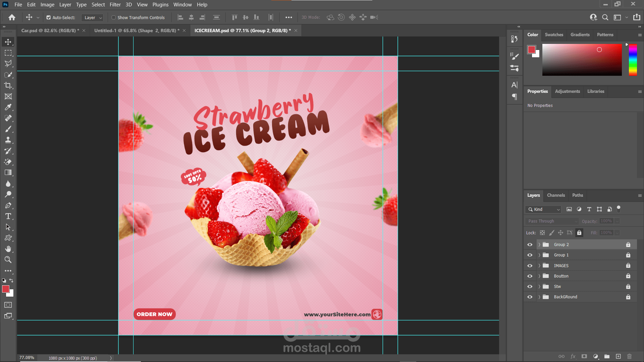Select the Eyedropper tool
644x362 pixels.
[x=8, y=107]
